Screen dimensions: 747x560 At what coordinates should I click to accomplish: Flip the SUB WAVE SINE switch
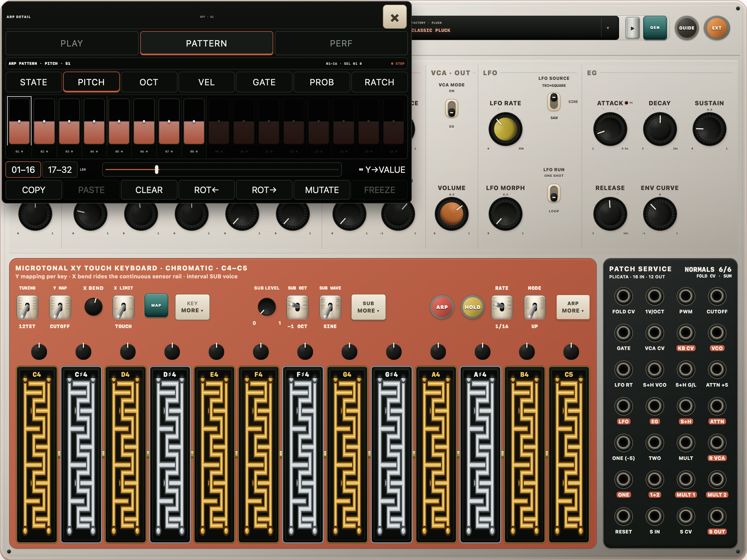coord(330,307)
